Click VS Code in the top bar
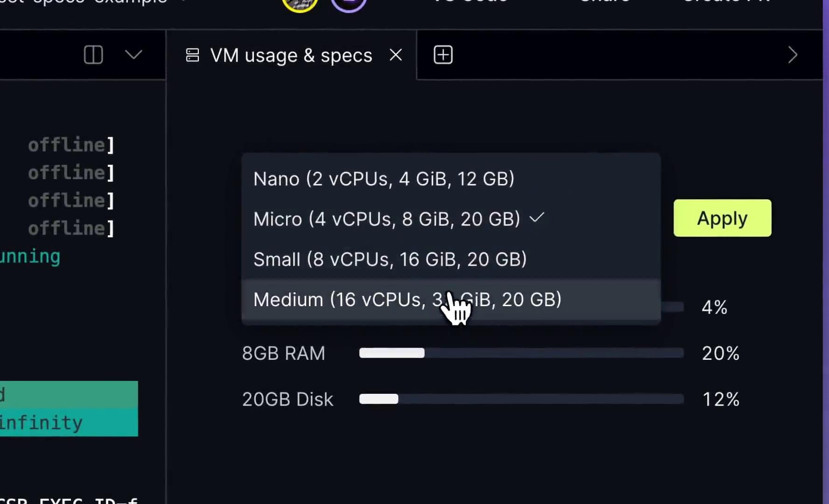 click(x=469, y=2)
